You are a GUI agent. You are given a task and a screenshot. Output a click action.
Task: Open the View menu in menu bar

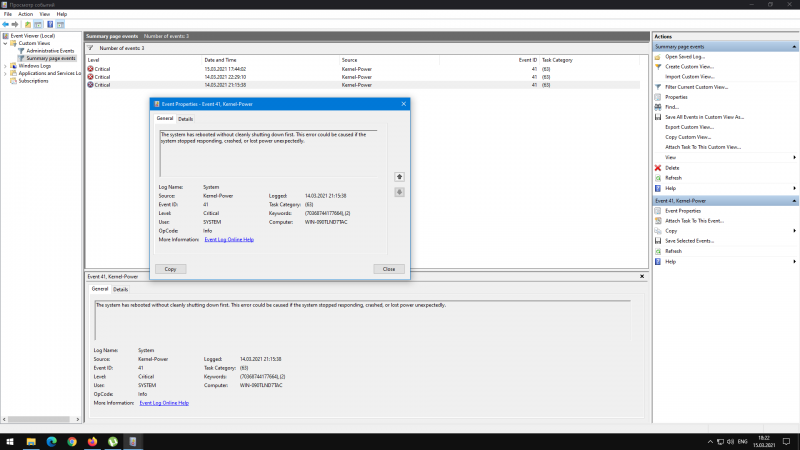click(x=44, y=14)
